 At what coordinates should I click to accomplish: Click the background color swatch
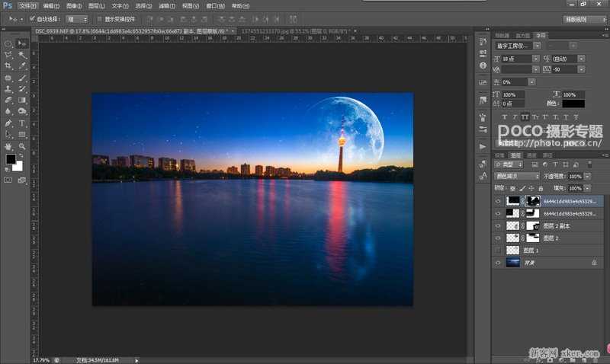18,166
